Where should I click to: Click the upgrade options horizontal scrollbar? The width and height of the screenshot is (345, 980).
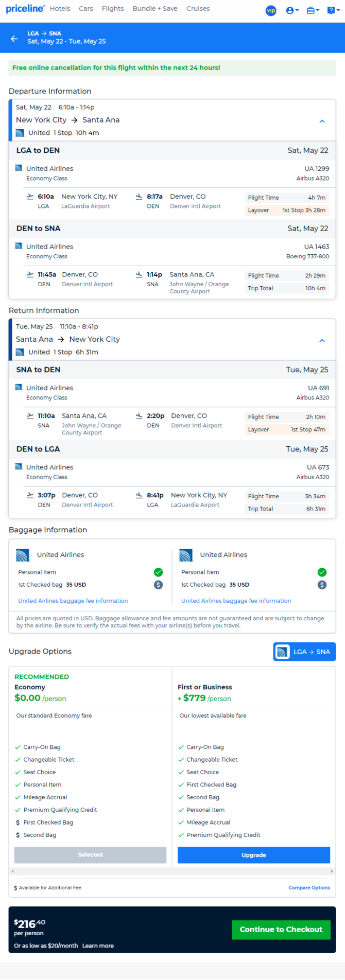[172, 871]
